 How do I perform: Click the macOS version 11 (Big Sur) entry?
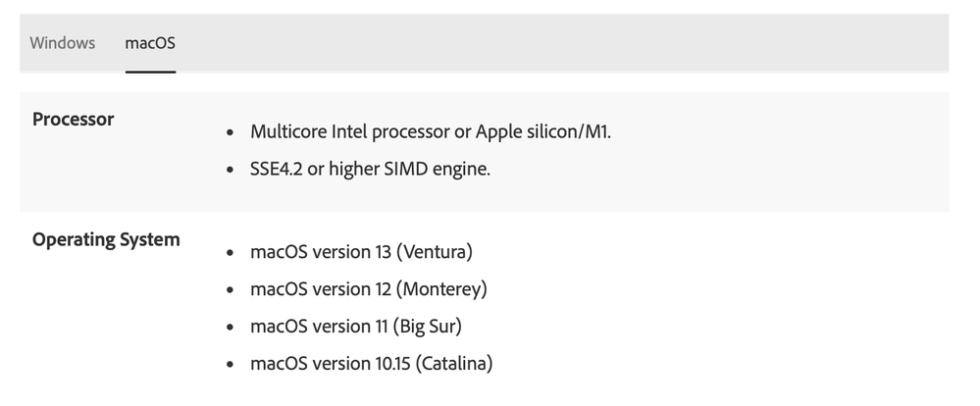[356, 326]
